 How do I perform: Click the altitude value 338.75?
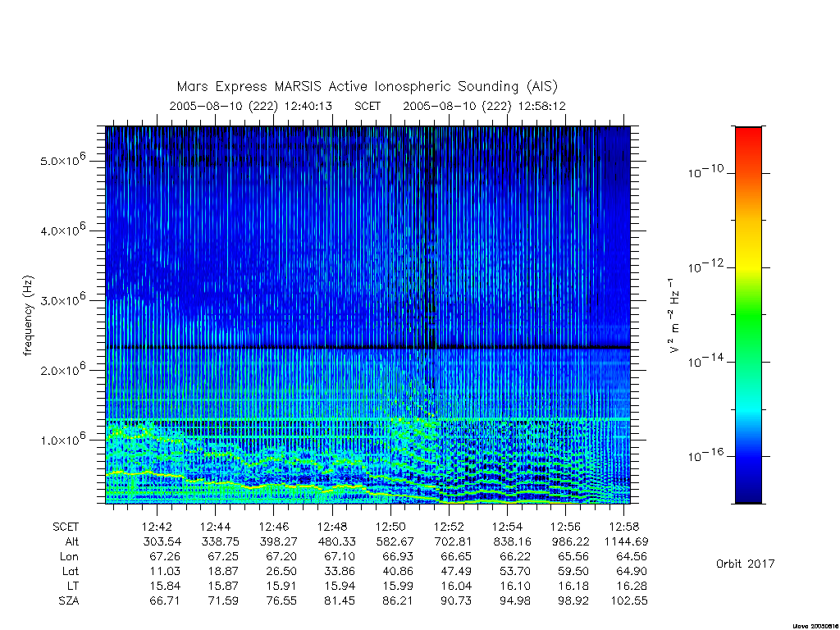(220, 541)
